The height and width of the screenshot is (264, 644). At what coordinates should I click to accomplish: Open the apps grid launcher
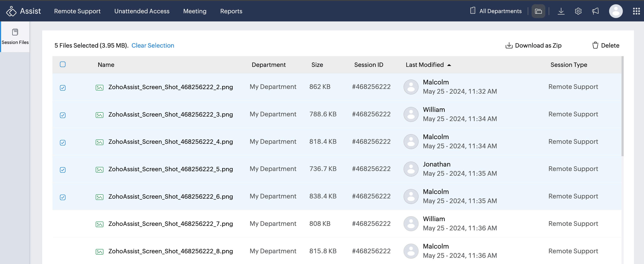[636, 11]
